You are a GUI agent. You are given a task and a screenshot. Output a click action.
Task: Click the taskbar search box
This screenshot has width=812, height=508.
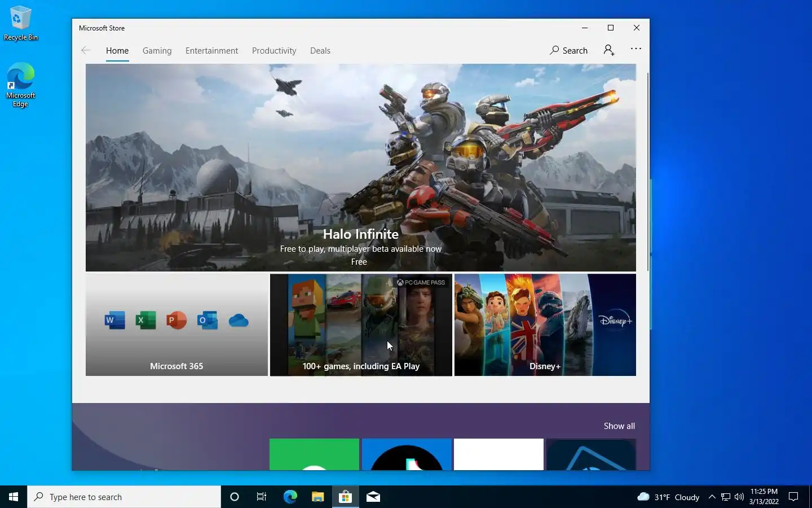coord(124,497)
